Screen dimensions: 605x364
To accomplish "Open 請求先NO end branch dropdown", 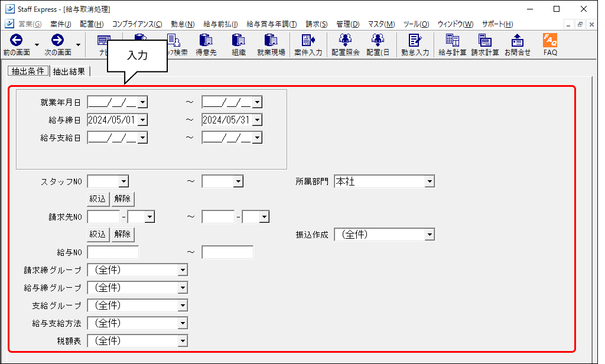I will [x=264, y=217].
